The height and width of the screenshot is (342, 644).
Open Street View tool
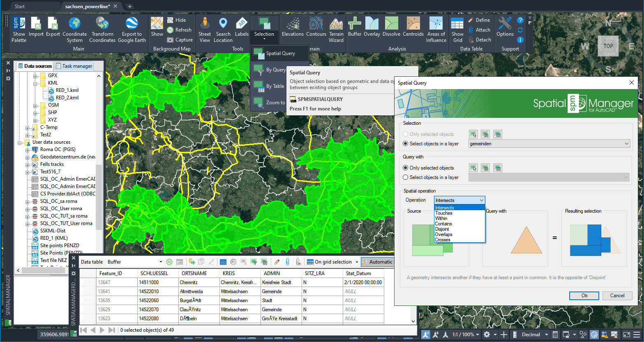click(205, 30)
